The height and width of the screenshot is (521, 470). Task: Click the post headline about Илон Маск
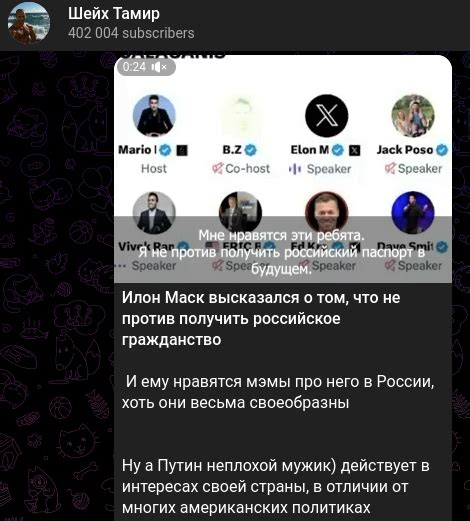click(x=261, y=318)
